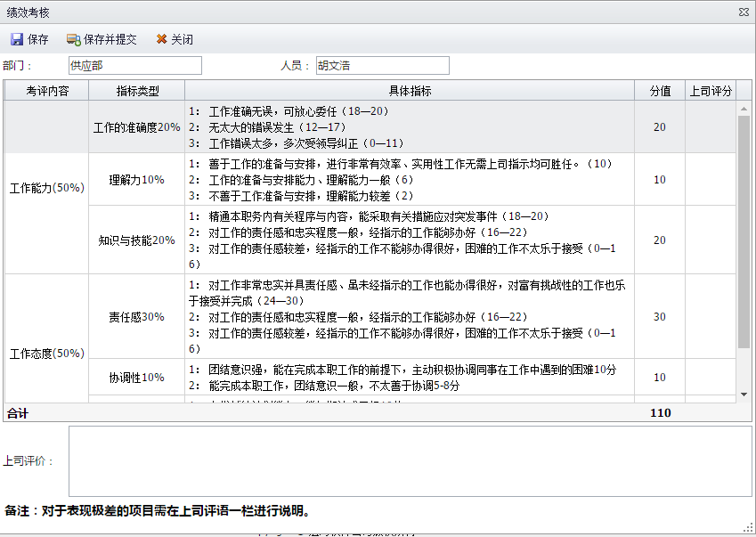The image size is (756, 537).
Task: Click the red X 关闭 icon
Action: pos(161,39)
